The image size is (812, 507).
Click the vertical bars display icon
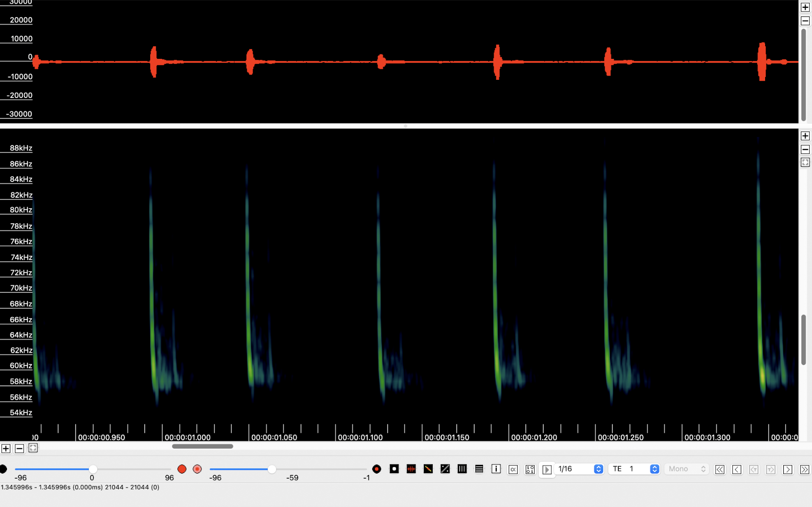[x=462, y=469]
